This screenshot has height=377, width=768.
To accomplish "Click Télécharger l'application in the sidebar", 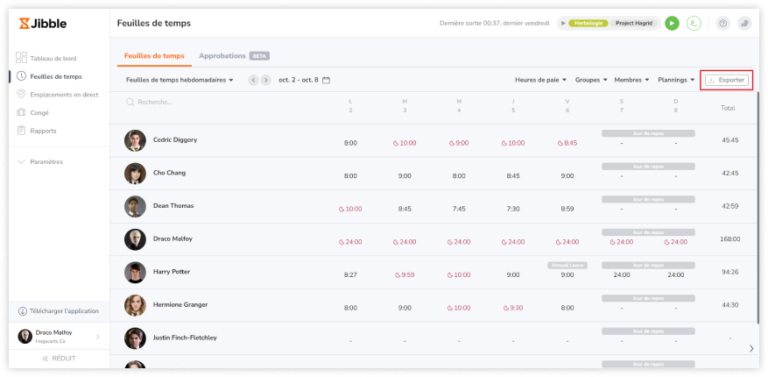I will 59,311.
